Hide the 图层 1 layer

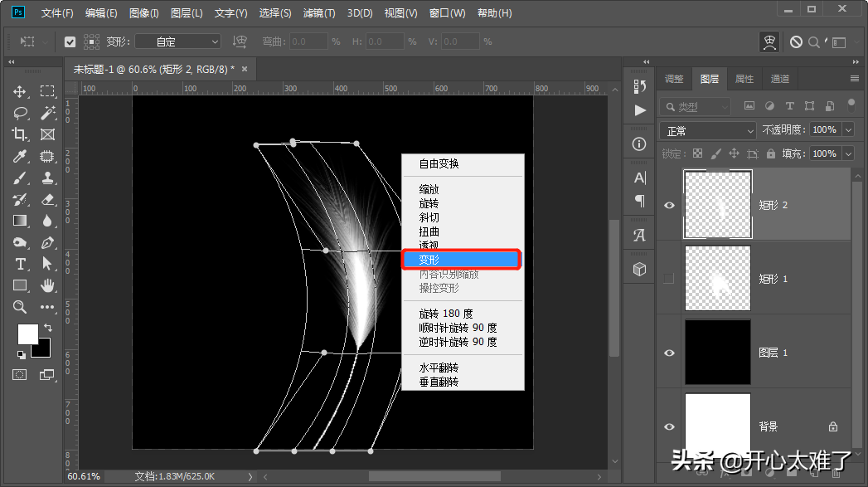[x=669, y=353]
